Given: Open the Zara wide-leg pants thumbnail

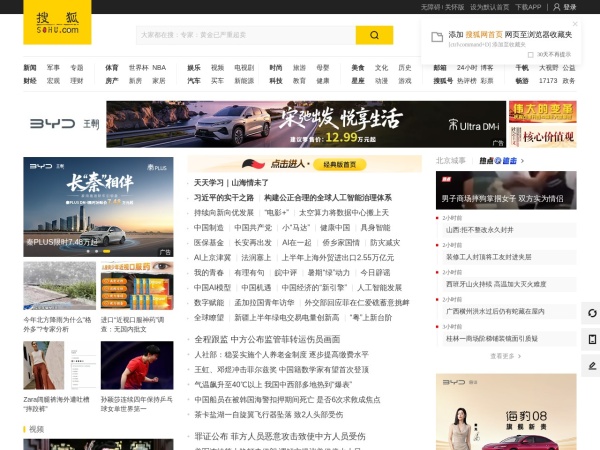Looking at the screenshot, I should pos(60,365).
